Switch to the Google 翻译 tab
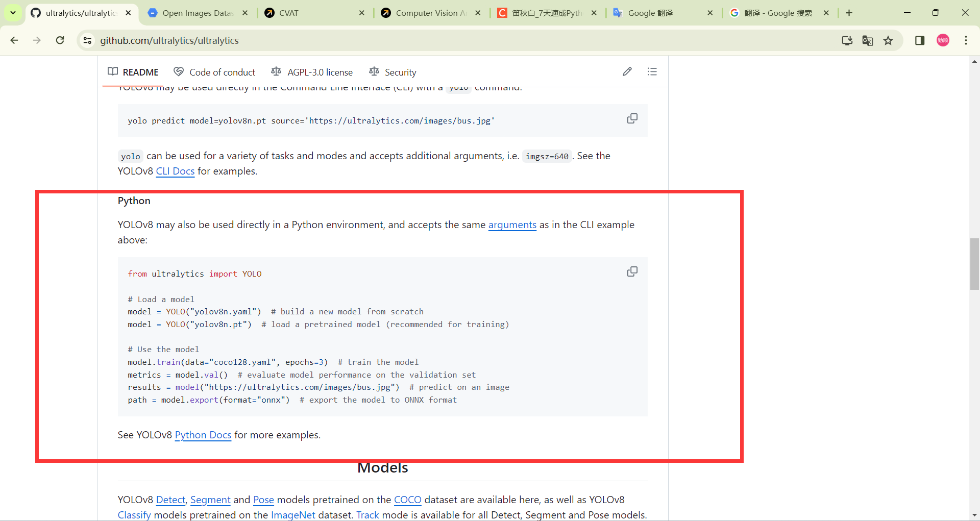Screen dimensions: 980x521 pos(664,13)
